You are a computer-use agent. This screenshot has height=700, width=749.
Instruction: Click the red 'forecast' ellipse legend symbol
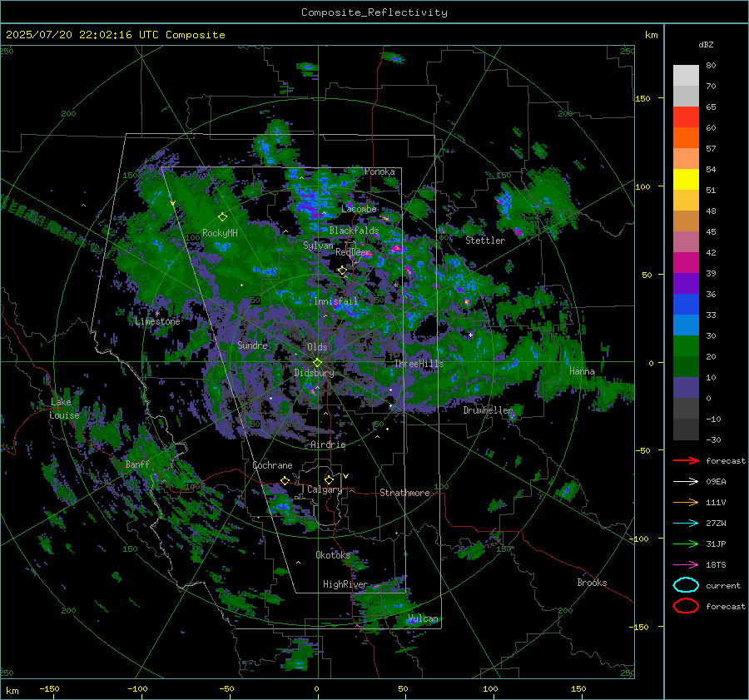coord(686,606)
